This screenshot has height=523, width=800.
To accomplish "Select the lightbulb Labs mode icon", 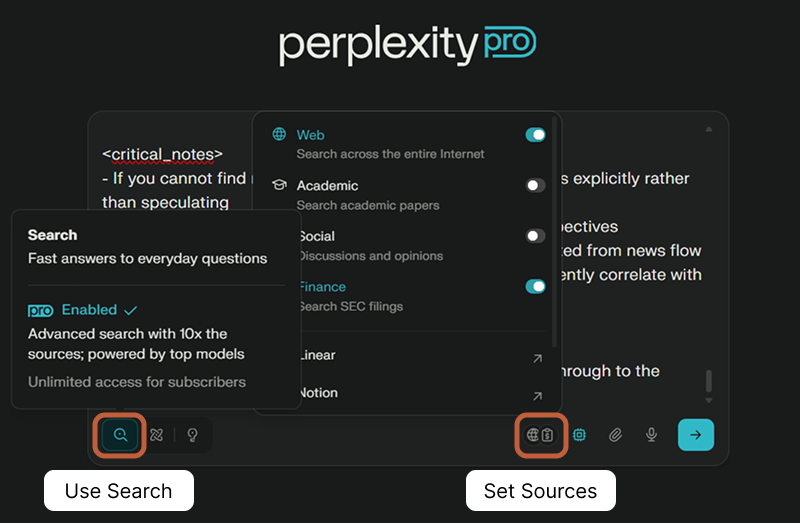I will coord(192,435).
